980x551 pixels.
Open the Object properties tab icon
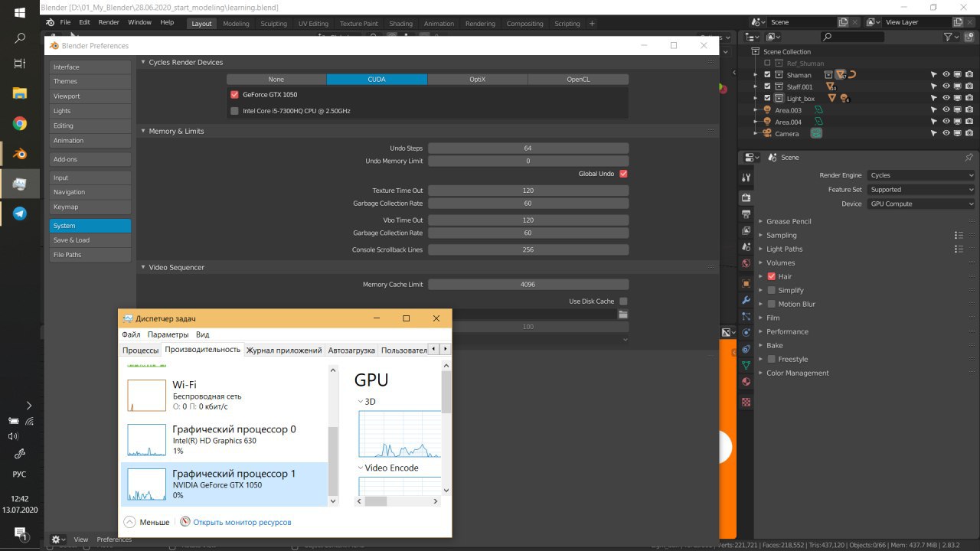(x=746, y=282)
